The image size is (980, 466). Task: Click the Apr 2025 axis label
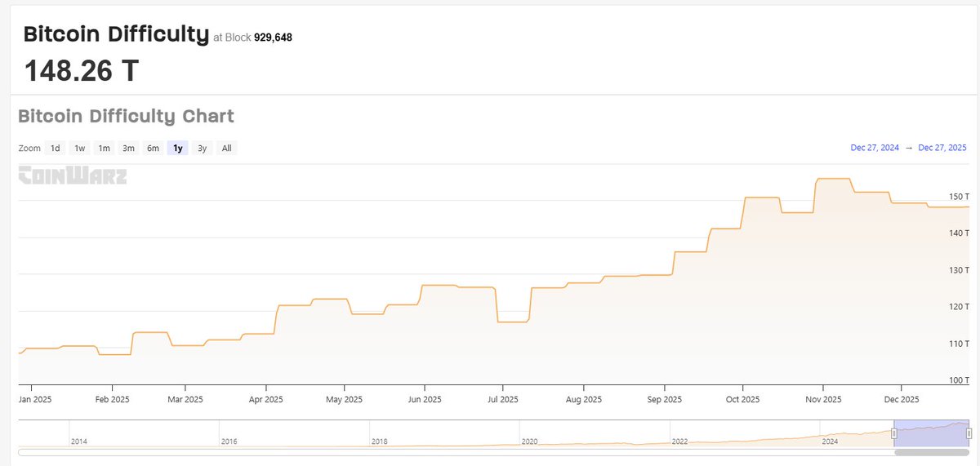(x=265, y=400)
